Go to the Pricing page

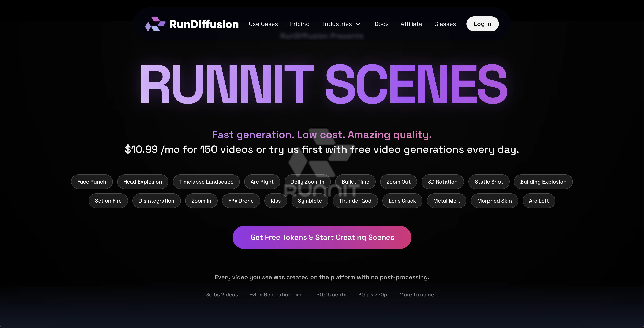click(x=300, y=24)
